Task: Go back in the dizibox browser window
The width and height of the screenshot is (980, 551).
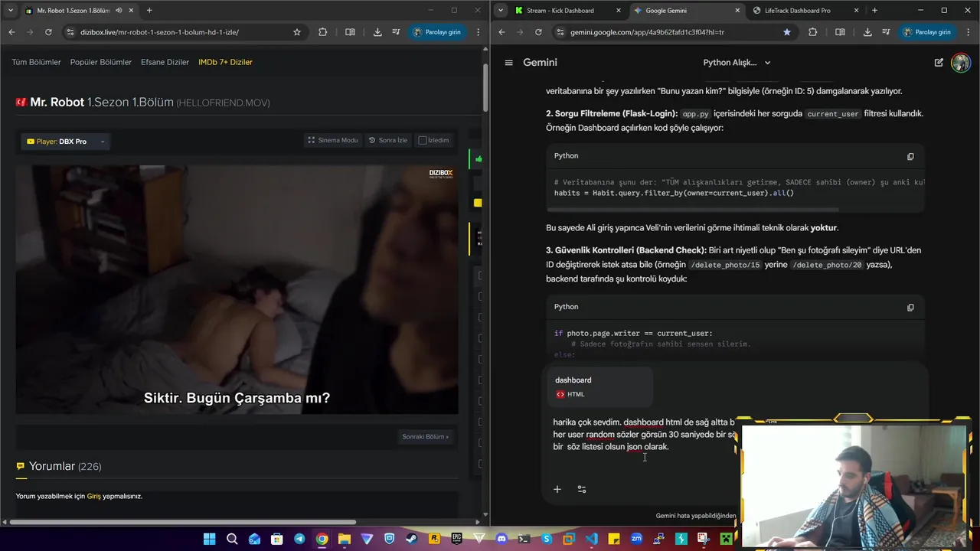Action: tap(11, 32)
